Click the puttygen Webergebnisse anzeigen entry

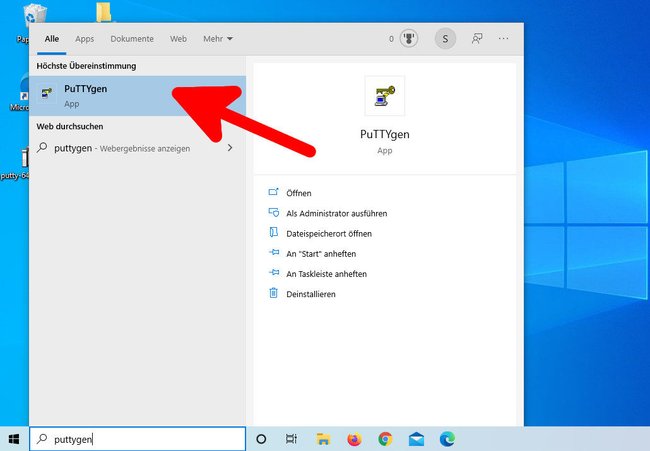[x=137, y=148]
